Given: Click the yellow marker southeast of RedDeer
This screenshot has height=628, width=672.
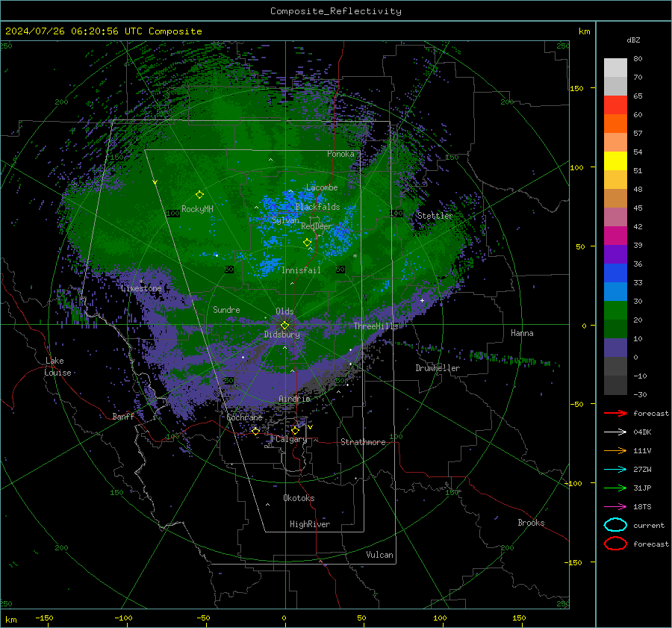Looking at the screenshot, I should (308, 243).
